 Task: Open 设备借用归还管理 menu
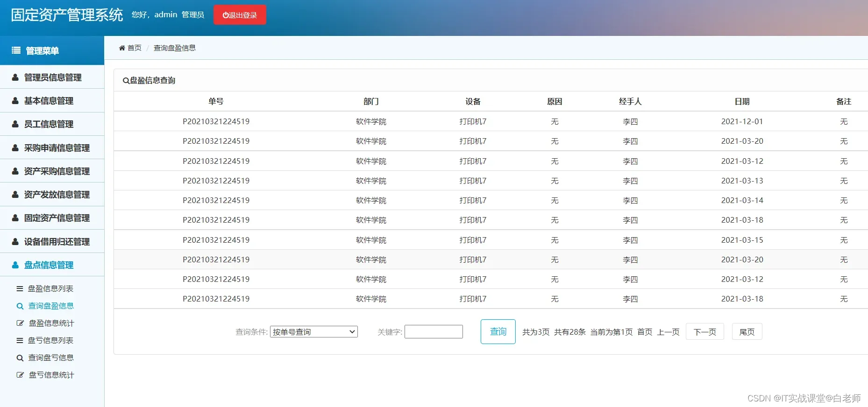click(x=52, y=242)
